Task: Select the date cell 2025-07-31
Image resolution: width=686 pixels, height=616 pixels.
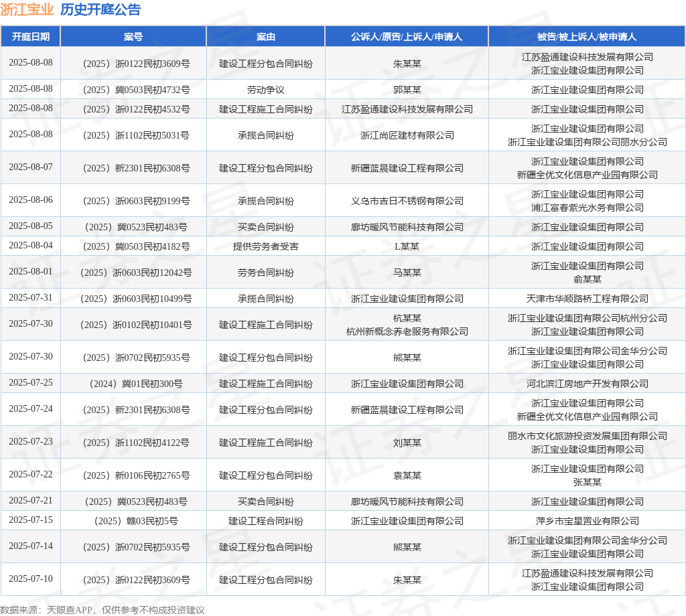Action: click(x=31, y=298)
